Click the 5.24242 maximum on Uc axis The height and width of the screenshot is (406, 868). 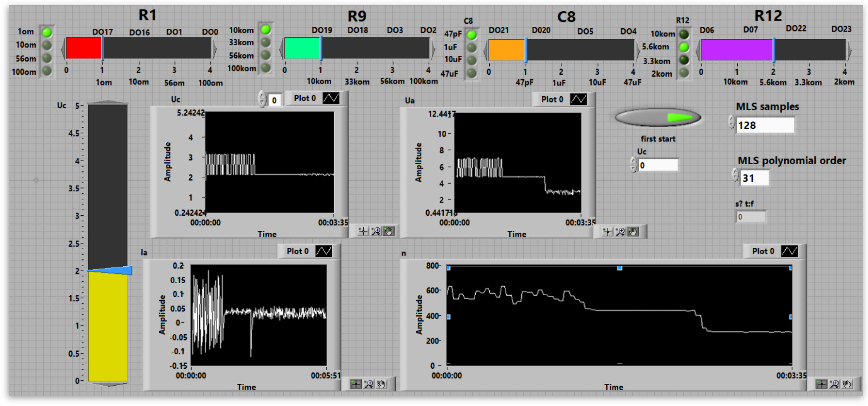point(191,113)
